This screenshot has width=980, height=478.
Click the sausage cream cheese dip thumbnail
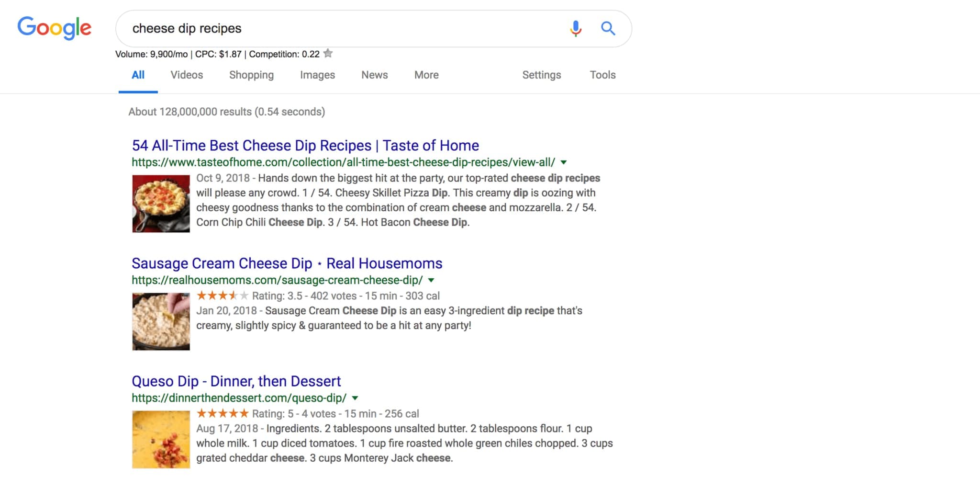click(161, 321)
